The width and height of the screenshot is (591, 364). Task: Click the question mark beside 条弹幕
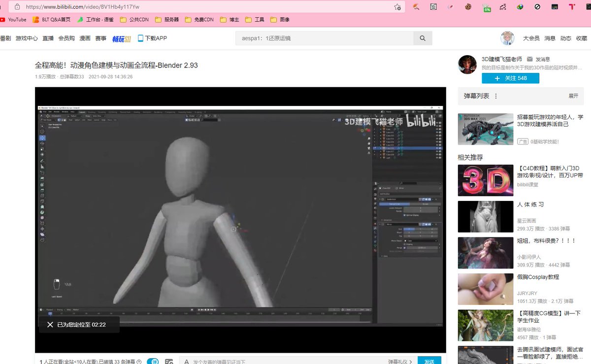(139, 362)
